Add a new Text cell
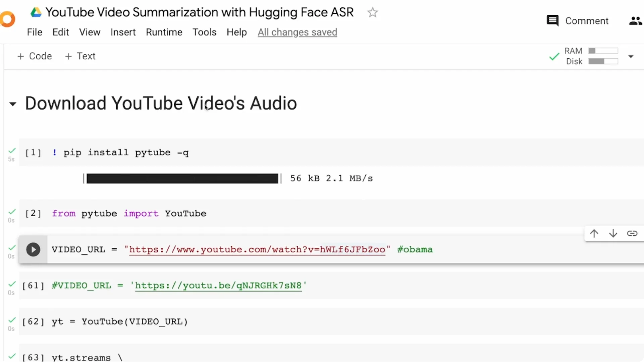This screenshot has height=362, width=644. 80,56
